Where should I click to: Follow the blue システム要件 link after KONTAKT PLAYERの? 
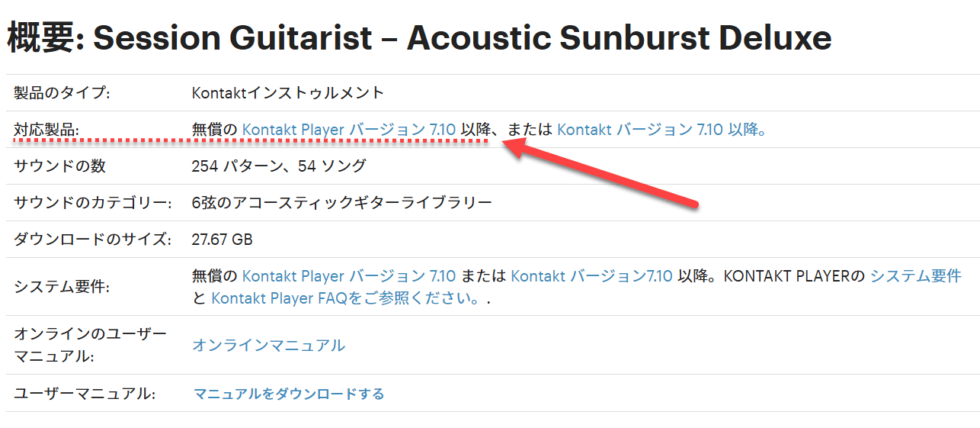pos(915,276)
